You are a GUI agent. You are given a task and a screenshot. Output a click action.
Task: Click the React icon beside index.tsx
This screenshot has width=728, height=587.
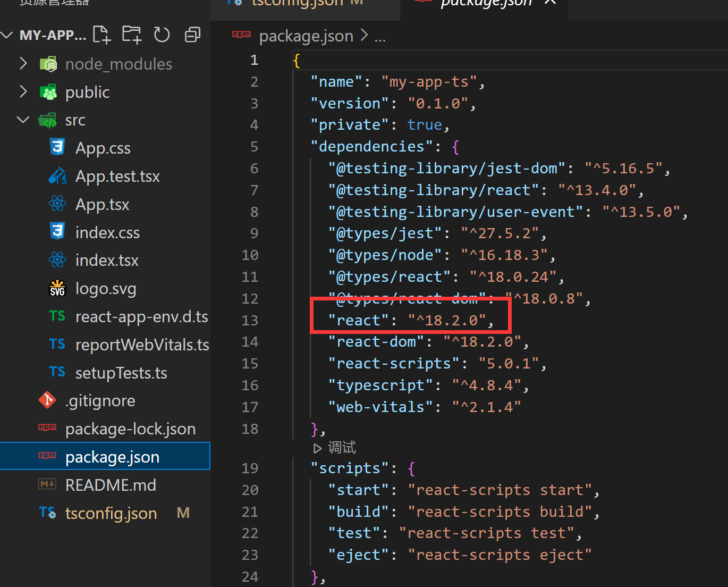click(57, 260)
